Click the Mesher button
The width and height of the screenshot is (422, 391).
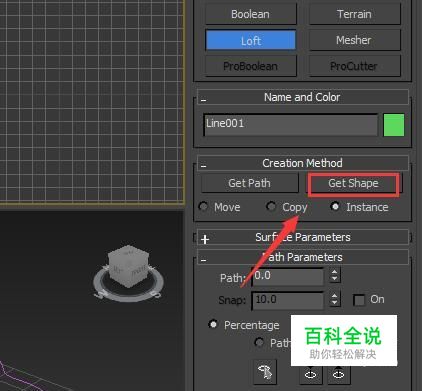(355, 40)
